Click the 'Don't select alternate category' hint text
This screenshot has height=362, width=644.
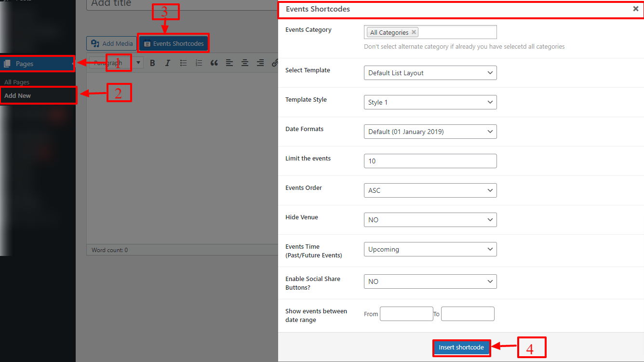464,47
